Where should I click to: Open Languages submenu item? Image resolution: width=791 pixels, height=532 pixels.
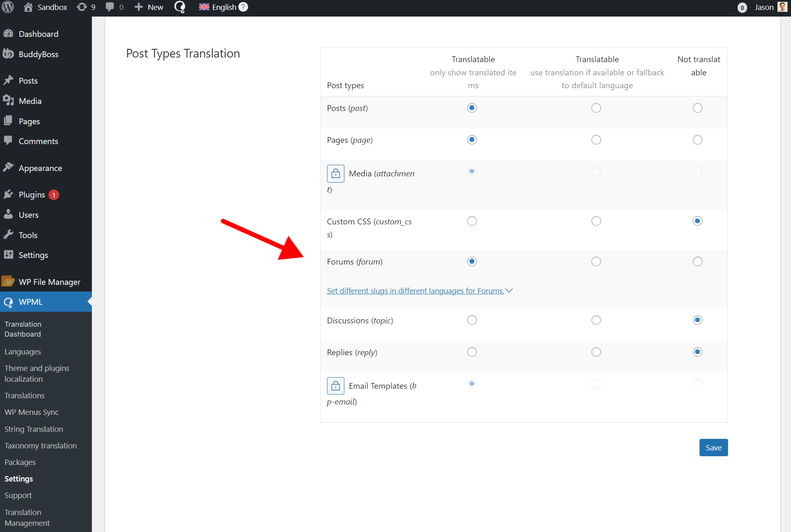[23, 351]
